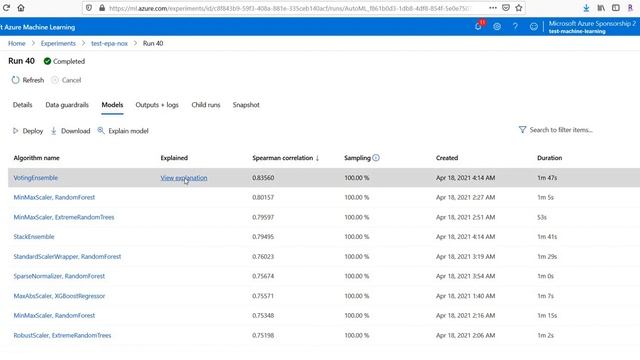Open MinMaxScaler, RandomForest 0.75348 model
The height and width of the screenshot is (360, 640).
click(x=54, y=316)
